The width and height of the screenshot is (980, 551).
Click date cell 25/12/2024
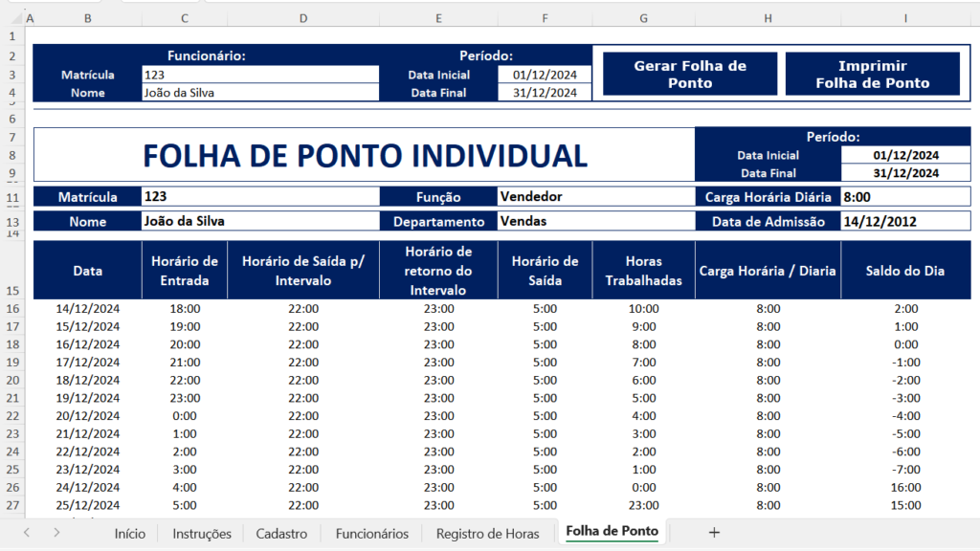tap(87, 505)
